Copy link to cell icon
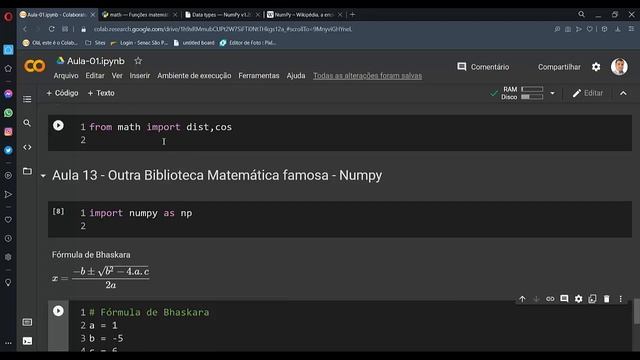 click(x=550, y=299)
